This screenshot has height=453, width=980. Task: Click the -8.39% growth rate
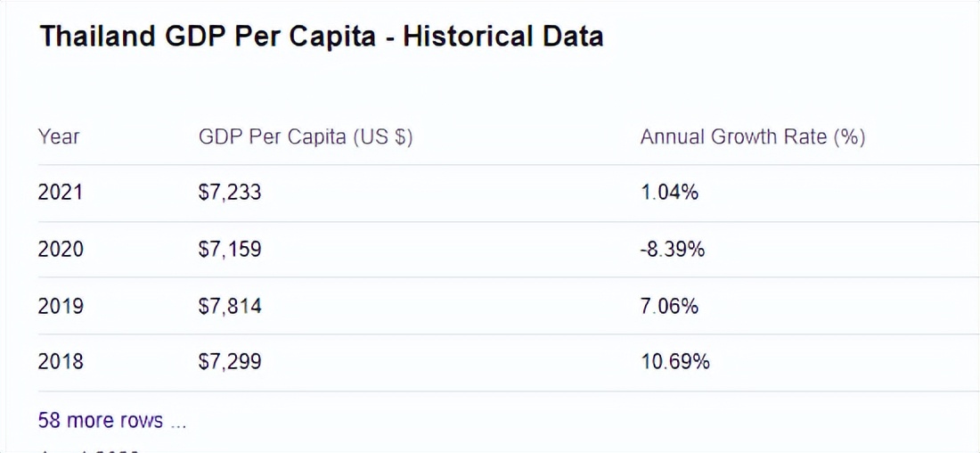click(673, 250)
